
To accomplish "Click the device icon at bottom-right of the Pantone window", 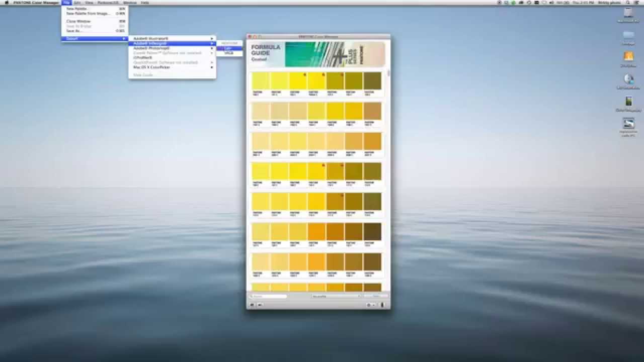I will click(382, 305).
